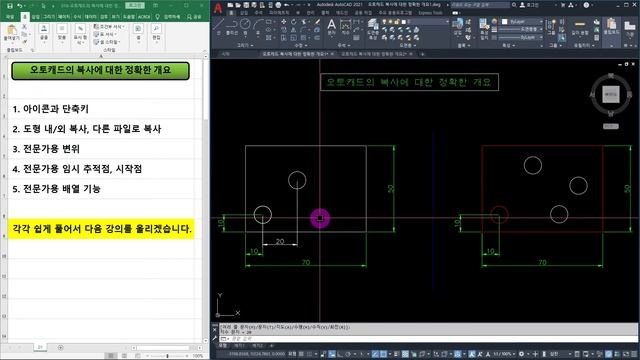The width and height of the screenshot is (640, 360).
Task: Choose the Rotate tool in the Modify panel
Action: point(294,22)
